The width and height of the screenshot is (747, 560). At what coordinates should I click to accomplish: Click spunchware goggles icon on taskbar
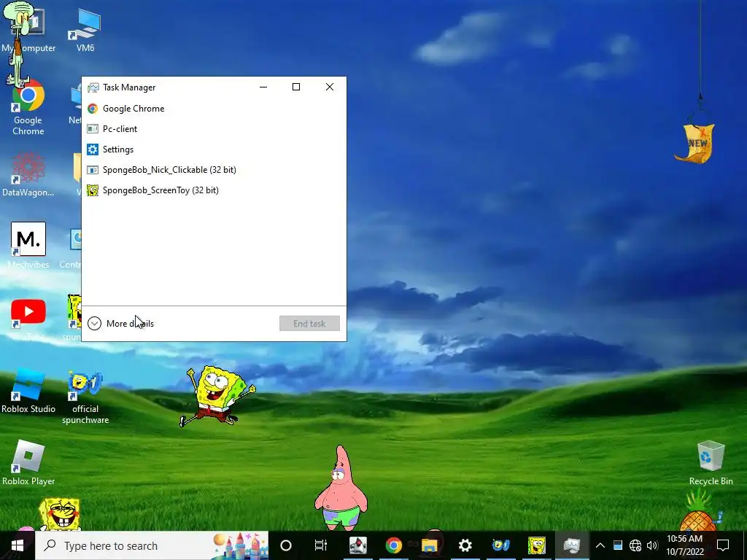click(x=500, y=545)
